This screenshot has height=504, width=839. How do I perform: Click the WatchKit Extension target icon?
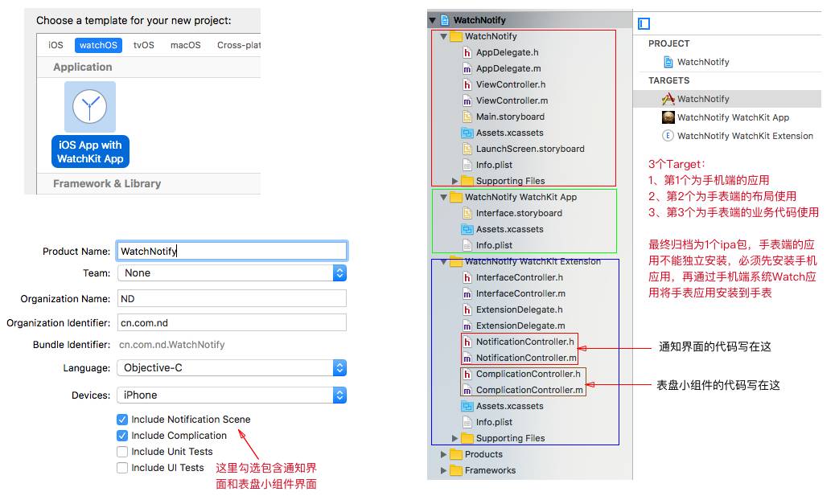[x=668, y=136]
